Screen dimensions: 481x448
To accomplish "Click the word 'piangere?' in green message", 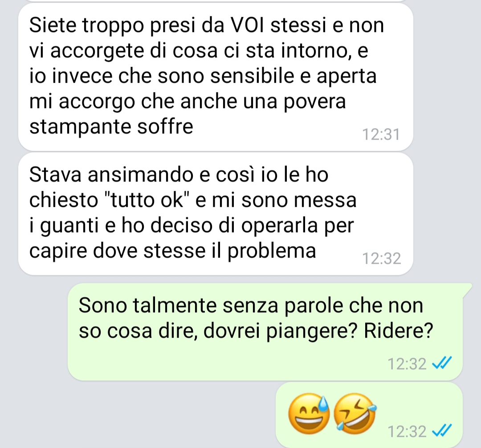I will click(311, 331).
